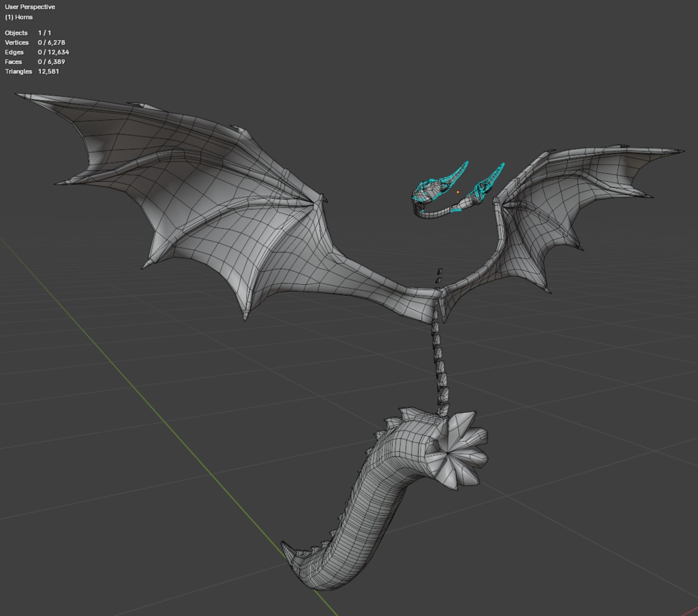
Task: Click the Triangles statistics count
Action: pyautogui.click(x=48, y=71)
